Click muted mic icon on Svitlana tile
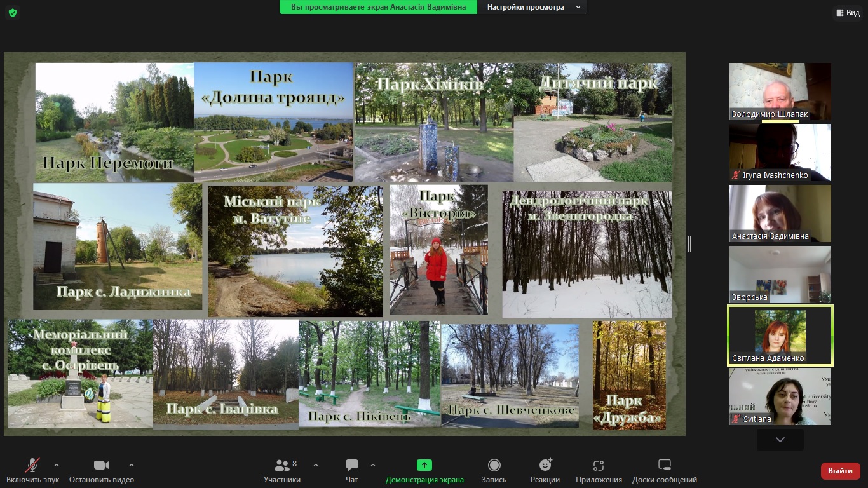The image size is (868, 488). click(x=736, y=419)
